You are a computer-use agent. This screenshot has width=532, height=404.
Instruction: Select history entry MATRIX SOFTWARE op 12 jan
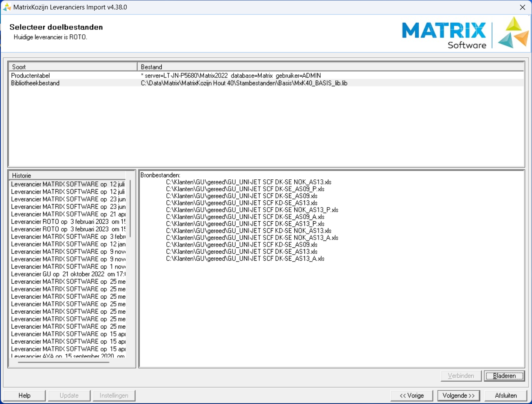tap(68, 244)
